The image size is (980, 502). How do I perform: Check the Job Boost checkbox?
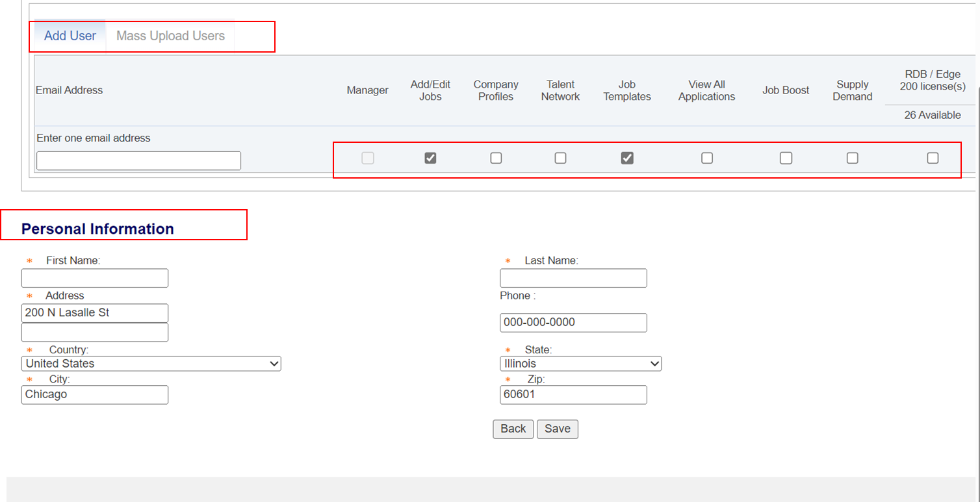[786, 158]
